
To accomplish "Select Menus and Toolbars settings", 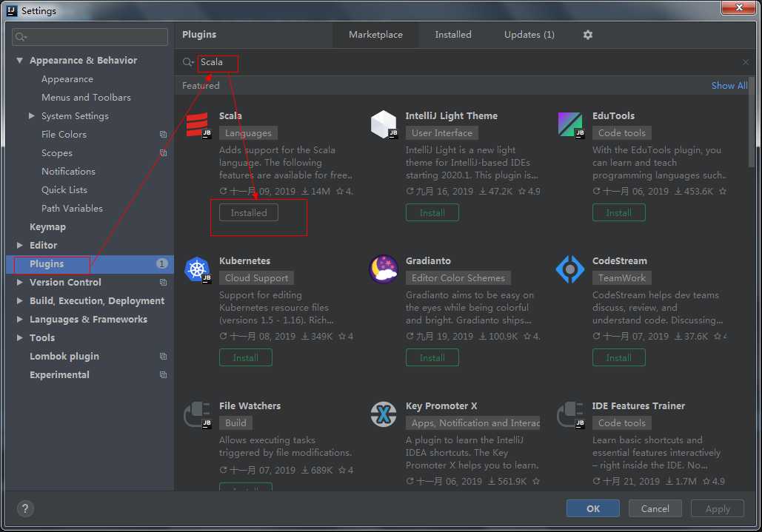I will click(x=86, y=97).
